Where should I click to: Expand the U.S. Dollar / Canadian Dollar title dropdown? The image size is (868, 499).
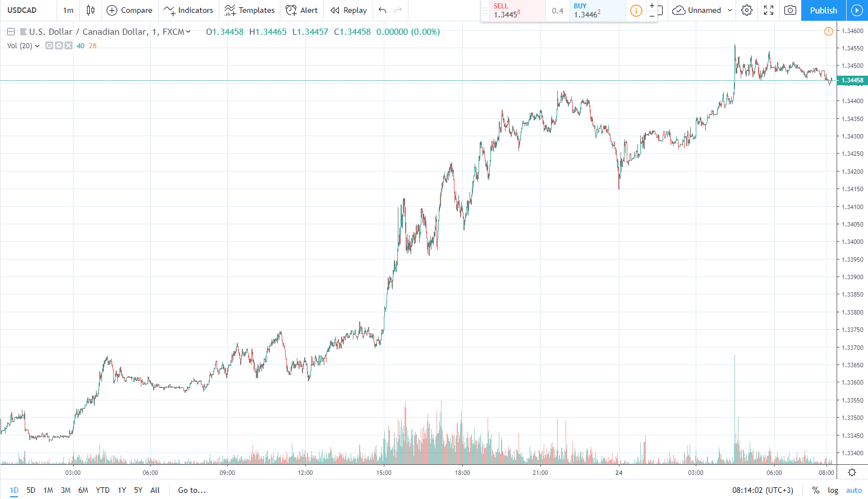pos(188,32)
